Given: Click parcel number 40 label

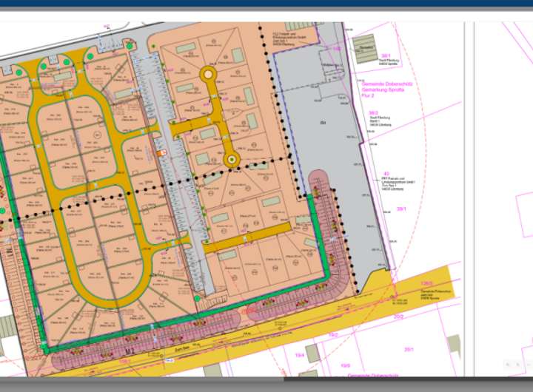Looking at the screenshot, I should coord(386,174).
